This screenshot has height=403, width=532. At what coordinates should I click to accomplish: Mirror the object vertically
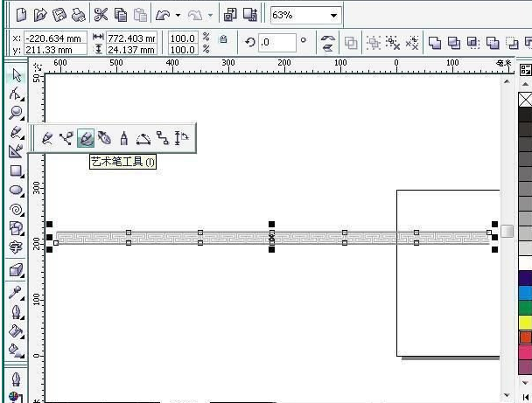click(x=328, y=48)
